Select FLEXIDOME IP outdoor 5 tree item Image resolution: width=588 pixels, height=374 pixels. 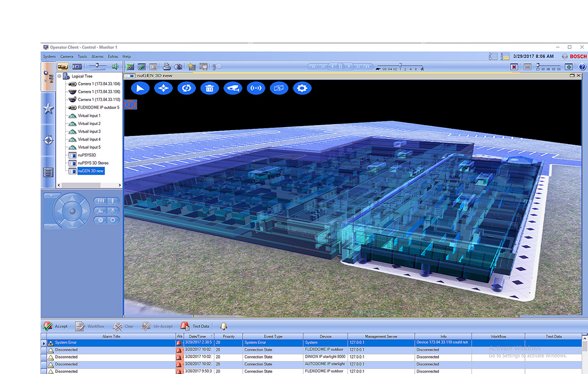click(99, 107)
